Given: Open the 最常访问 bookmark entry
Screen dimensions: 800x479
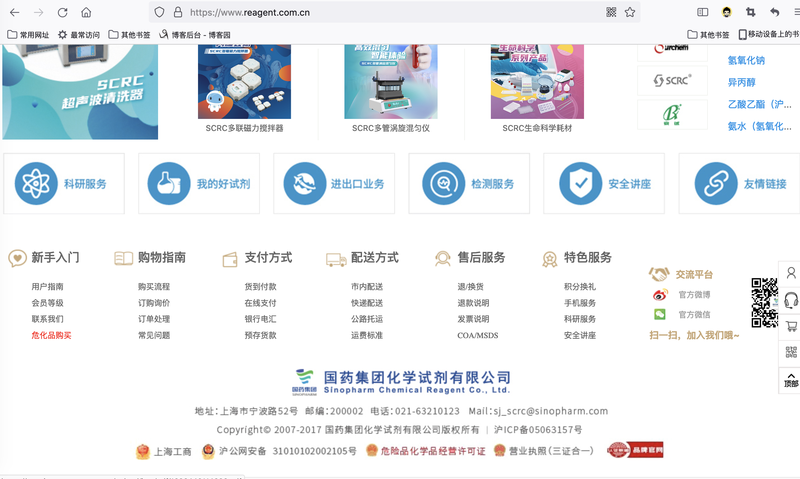Looking at the screenshot, I should coord(79,35).
